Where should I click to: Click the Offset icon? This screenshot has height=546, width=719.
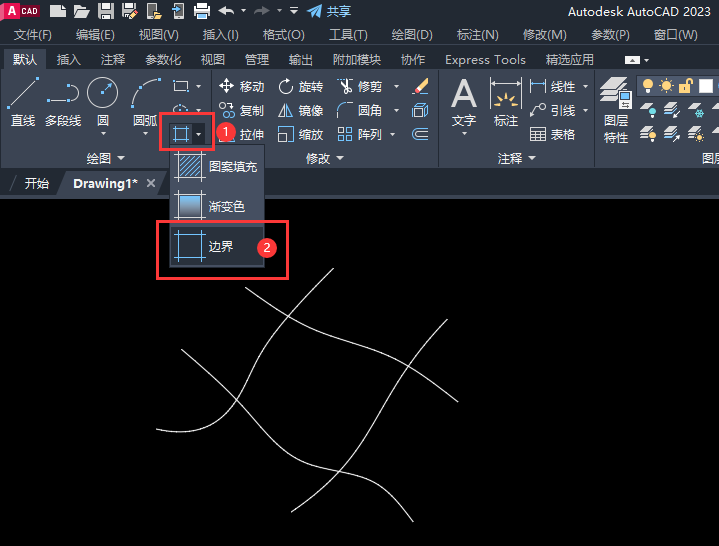(420, 134)
